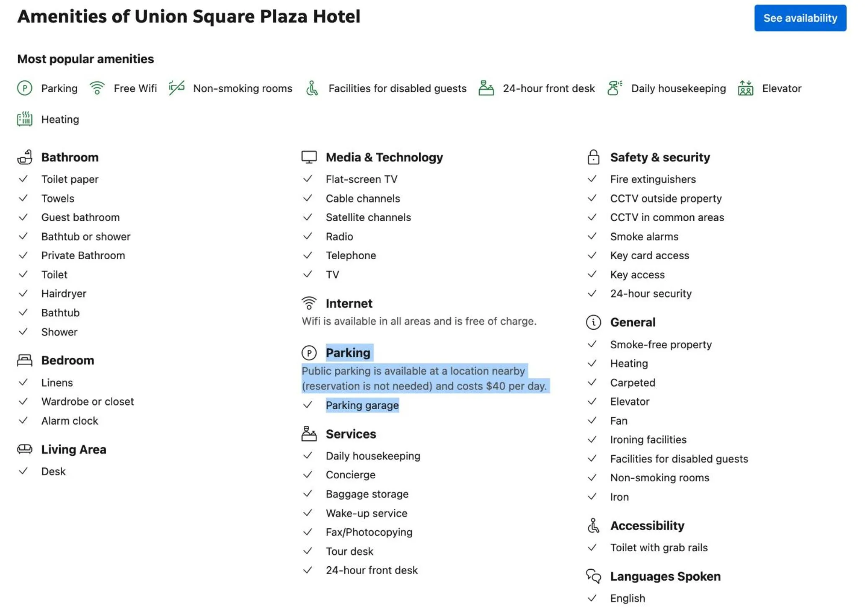Click the Parking icon in popular amenities
868x612 pixels.
point(24,88)
